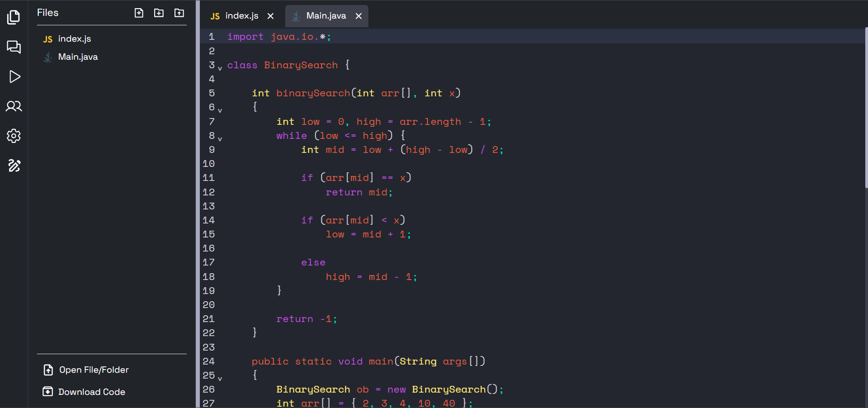
Task: Click 'binarySearch' method name on line 5
Action: click(x=313, y=93)
